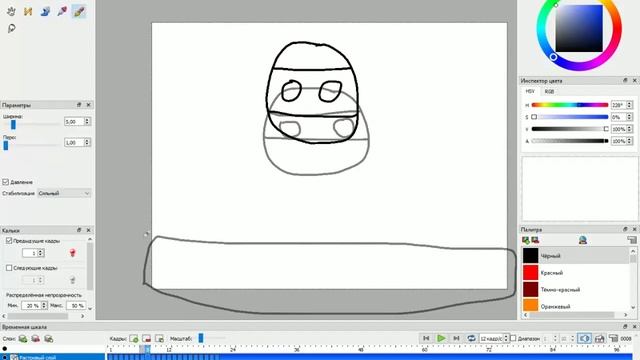
Task: Remove the current keyframe
Action: (146, 339)
